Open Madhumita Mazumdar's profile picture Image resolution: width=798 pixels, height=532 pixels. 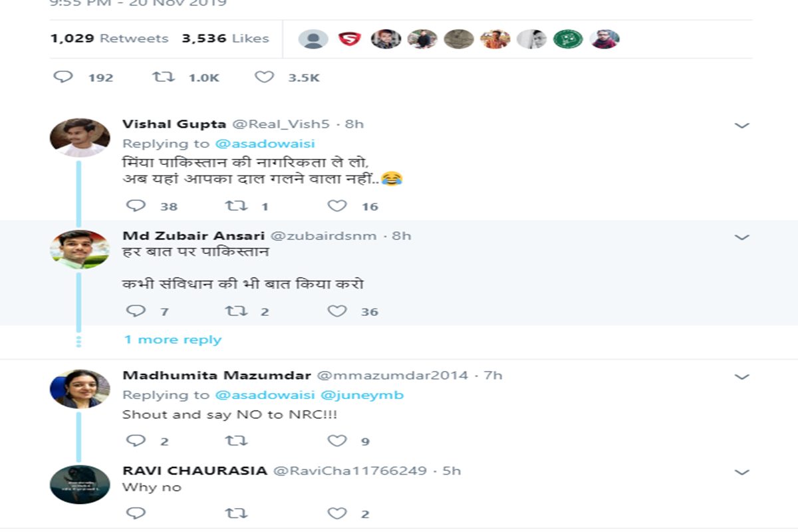point(80,389)
